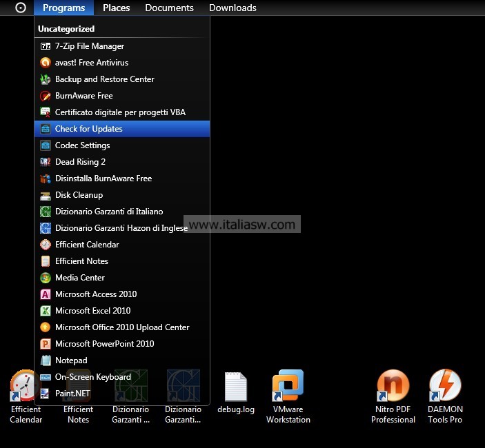Click the Notepad icon in menu
This screenshot has height=448, width=485.
(x=46, y=360)
